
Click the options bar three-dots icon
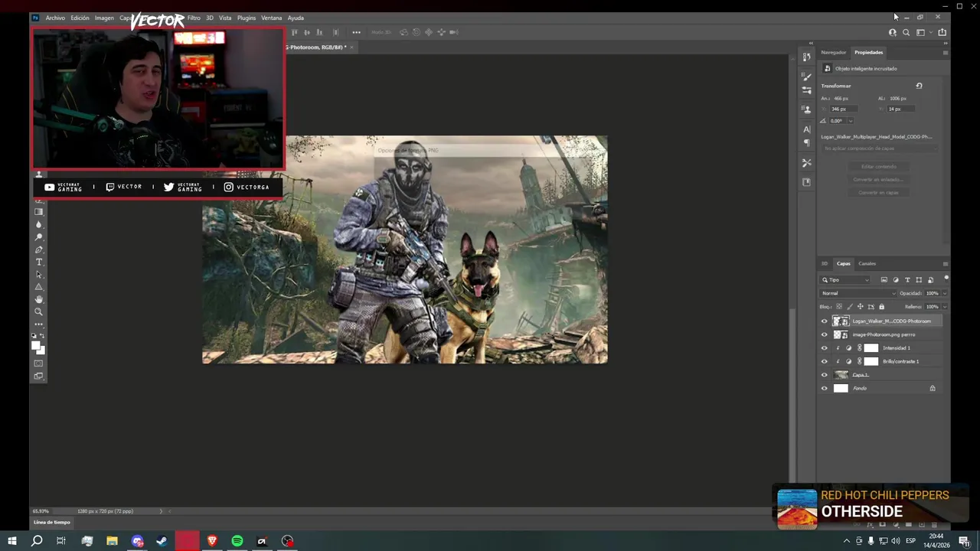tap(356, 32)
